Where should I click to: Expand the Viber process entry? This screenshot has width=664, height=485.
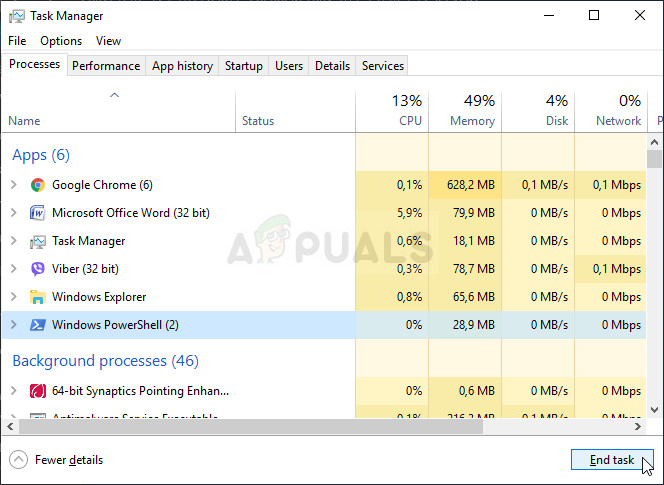[14, 269]
